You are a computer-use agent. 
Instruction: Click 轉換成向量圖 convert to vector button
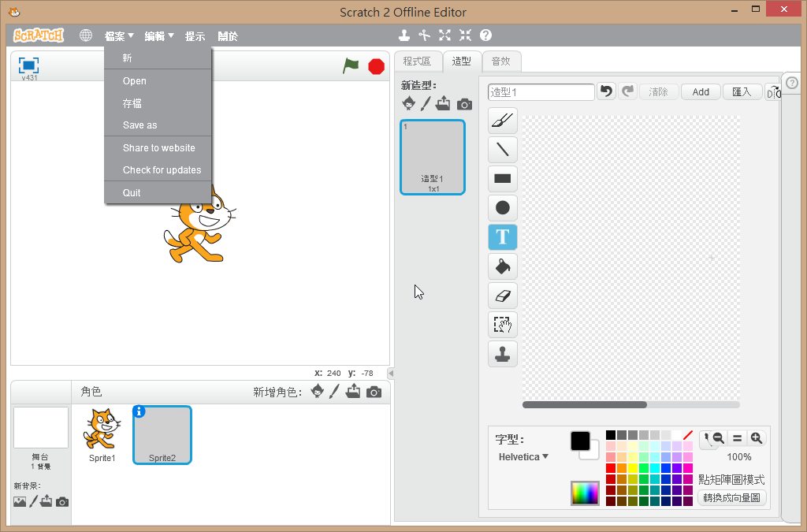[732, 498]
